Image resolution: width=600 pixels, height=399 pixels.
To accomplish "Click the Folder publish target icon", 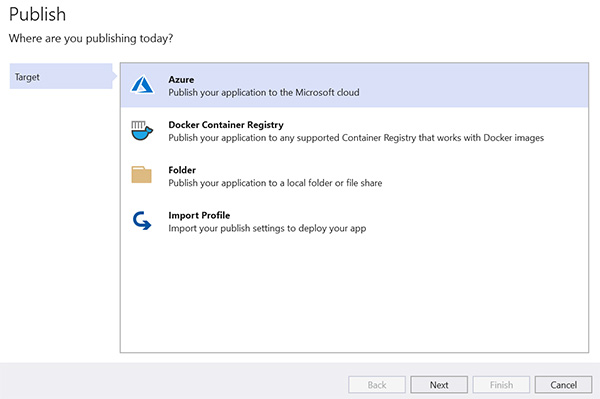I will point(141,174).
